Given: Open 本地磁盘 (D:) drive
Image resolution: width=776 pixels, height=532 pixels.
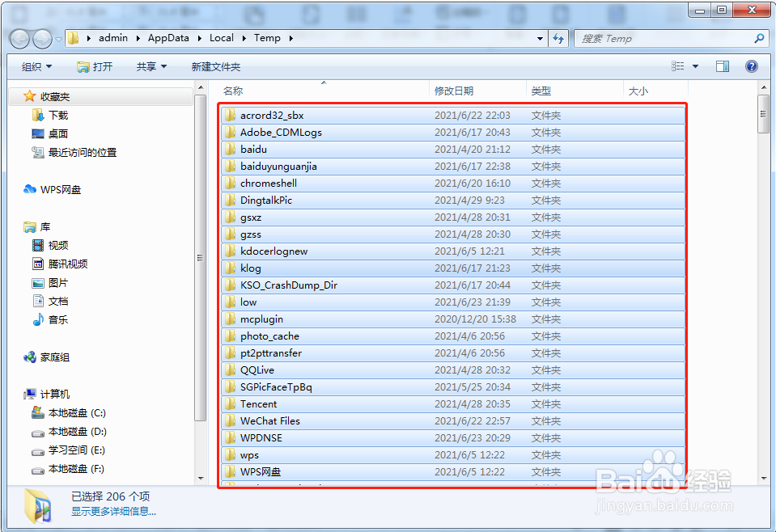Looking at the screenshot, I should coord(70,432).
